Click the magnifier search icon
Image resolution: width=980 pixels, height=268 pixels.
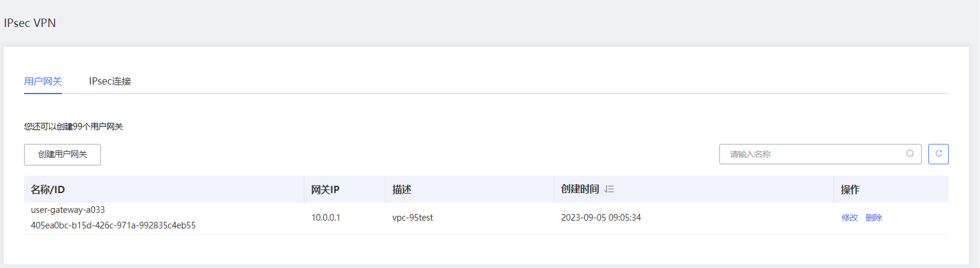(910, 154)
